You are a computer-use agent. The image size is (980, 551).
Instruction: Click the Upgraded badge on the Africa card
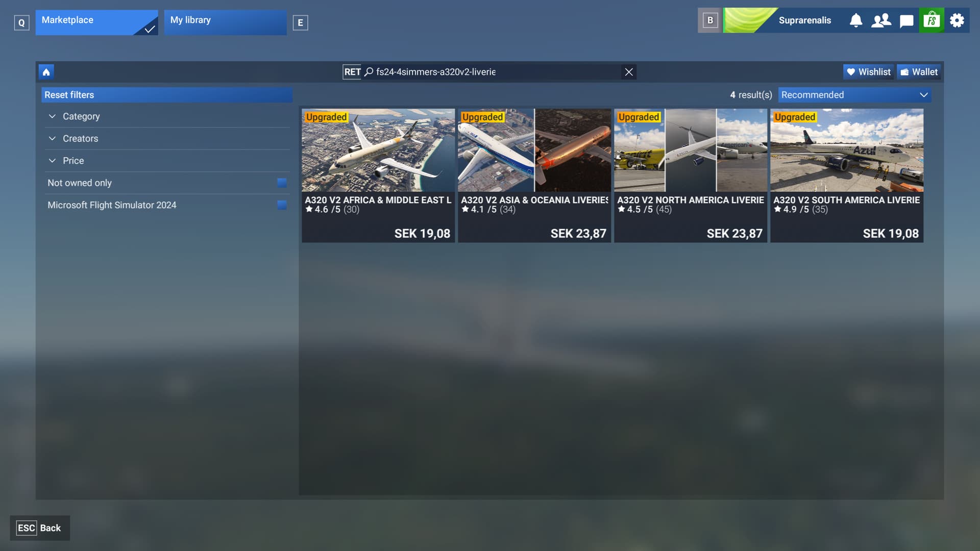tap(326, 117)
